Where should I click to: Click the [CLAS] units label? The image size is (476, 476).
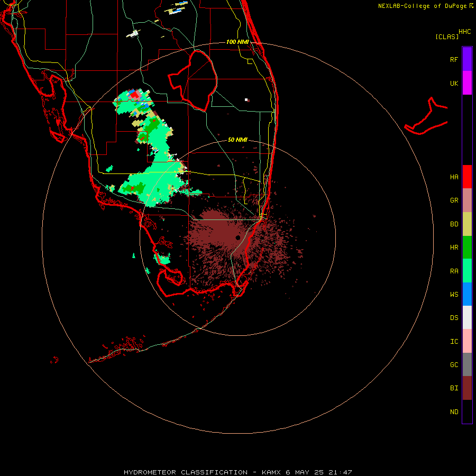[447, 36]
